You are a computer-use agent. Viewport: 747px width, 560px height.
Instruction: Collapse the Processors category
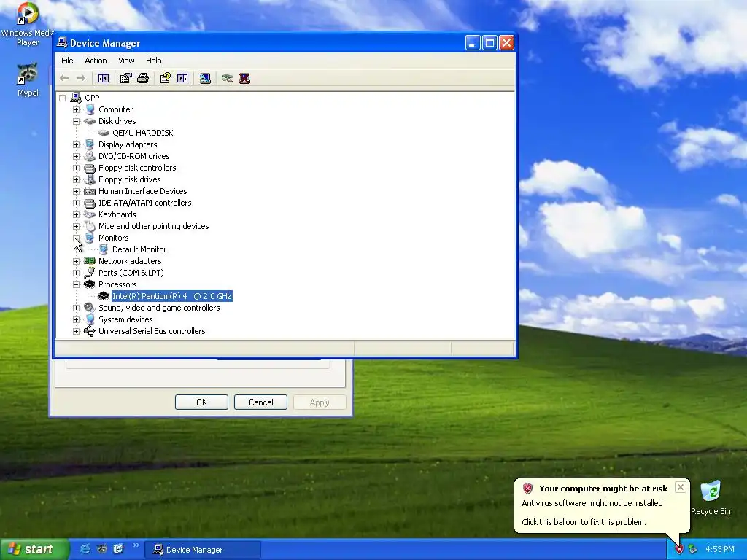[76, 284]
